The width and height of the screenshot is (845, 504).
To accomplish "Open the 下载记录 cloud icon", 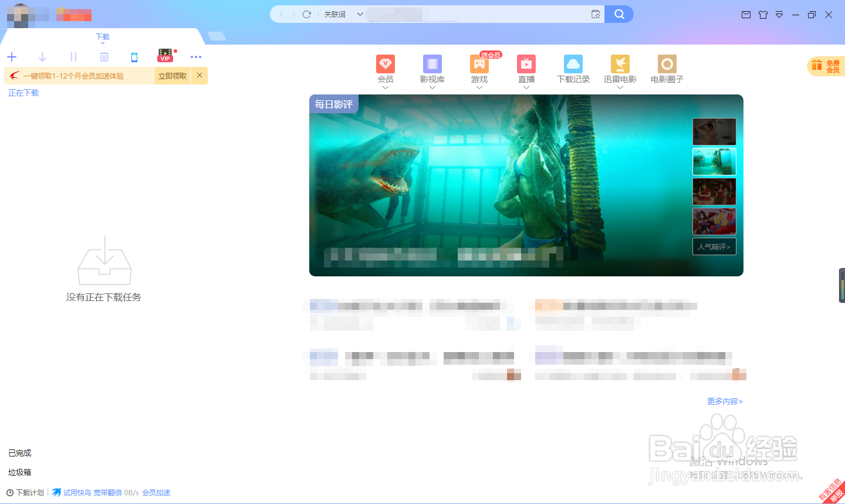I will tap(573, 64).
